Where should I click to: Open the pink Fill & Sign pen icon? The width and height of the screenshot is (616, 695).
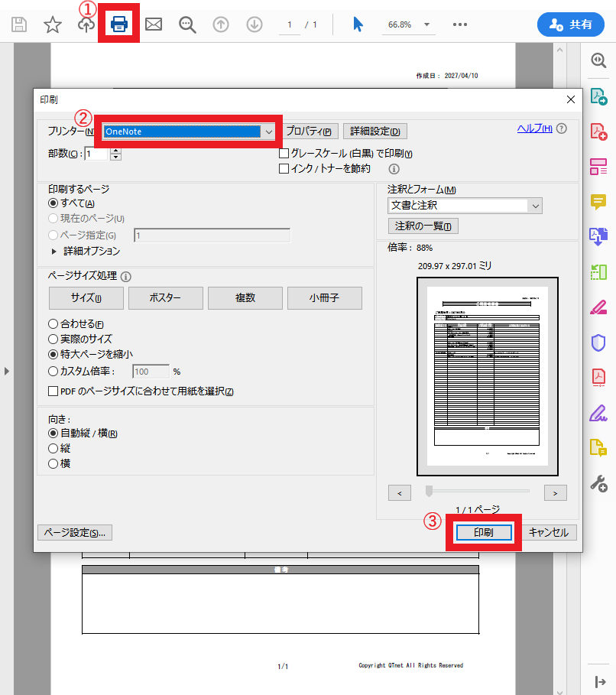click(598, 307)
